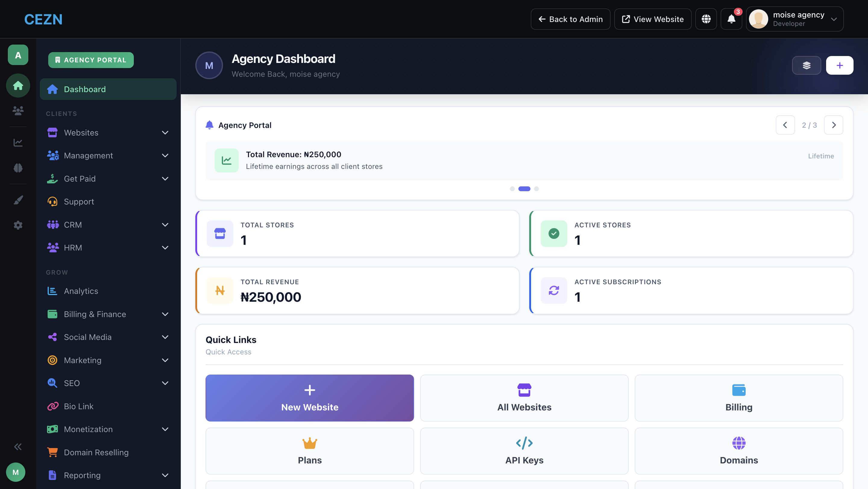Click the Bio Link chain icon
The image size is (868, 489).
click(52, 406)
